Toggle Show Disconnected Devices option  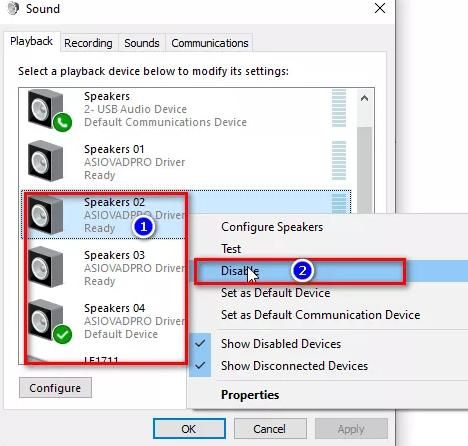coord(294,366)
